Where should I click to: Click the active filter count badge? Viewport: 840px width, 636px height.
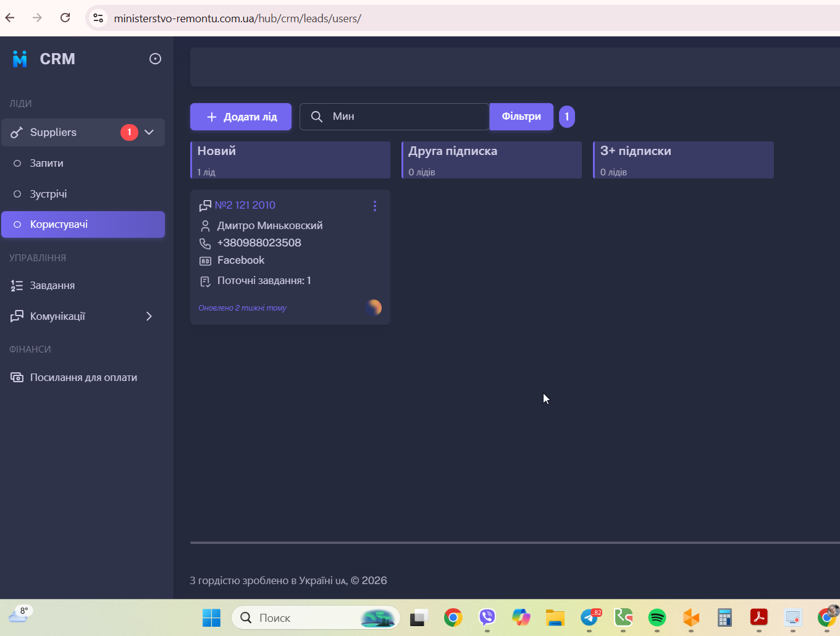pyautogui.click(x=567, y=117)
